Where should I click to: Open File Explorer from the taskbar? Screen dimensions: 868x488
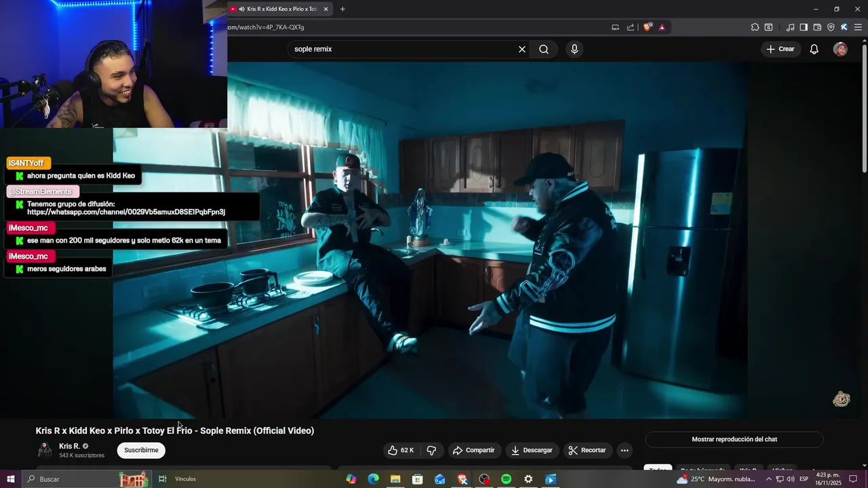[395, 479]
